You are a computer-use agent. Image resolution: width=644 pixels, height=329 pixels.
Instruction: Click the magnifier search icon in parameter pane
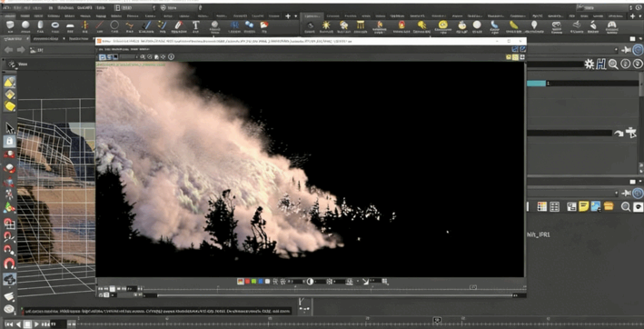click(x=613, y=65)
